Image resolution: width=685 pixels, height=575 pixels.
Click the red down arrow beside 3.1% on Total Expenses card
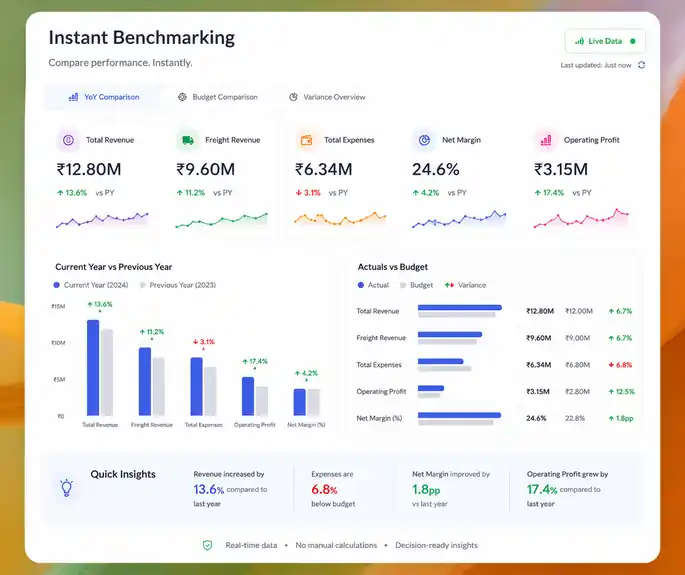point(299,193)
